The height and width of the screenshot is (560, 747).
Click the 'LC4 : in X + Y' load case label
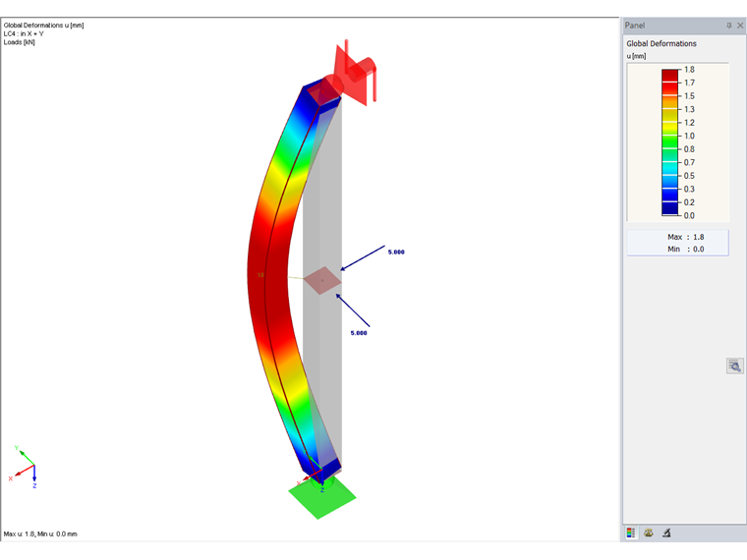click(x=24, y=33)
